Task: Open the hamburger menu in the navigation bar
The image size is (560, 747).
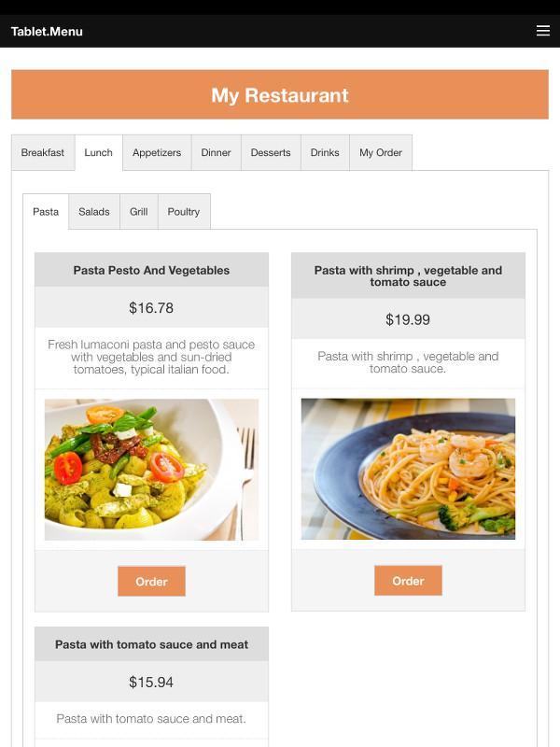Action: (x=543, y=30)
